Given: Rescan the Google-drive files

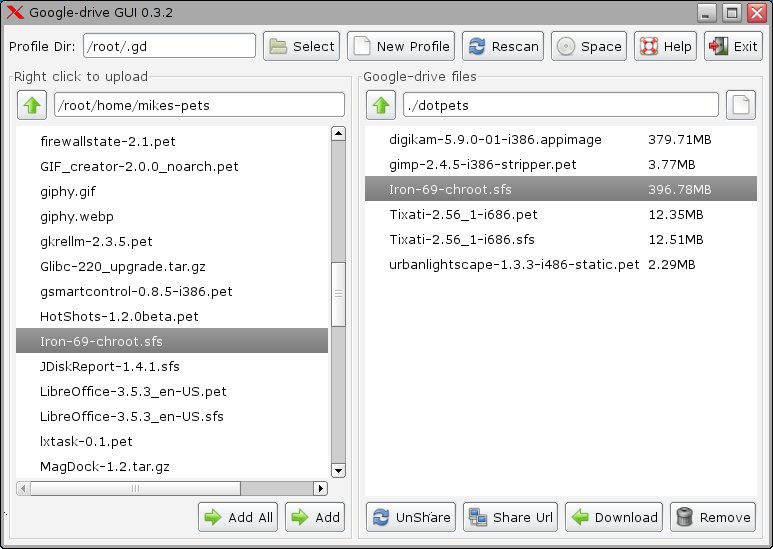Looking at the screenshot, I should point(503,46).
